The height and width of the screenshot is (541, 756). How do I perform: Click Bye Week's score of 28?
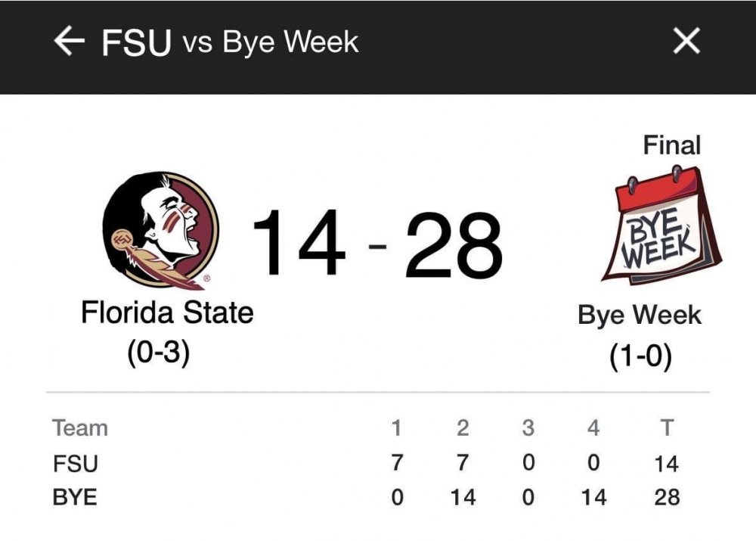pyautogui.click(x=454, y=244)
